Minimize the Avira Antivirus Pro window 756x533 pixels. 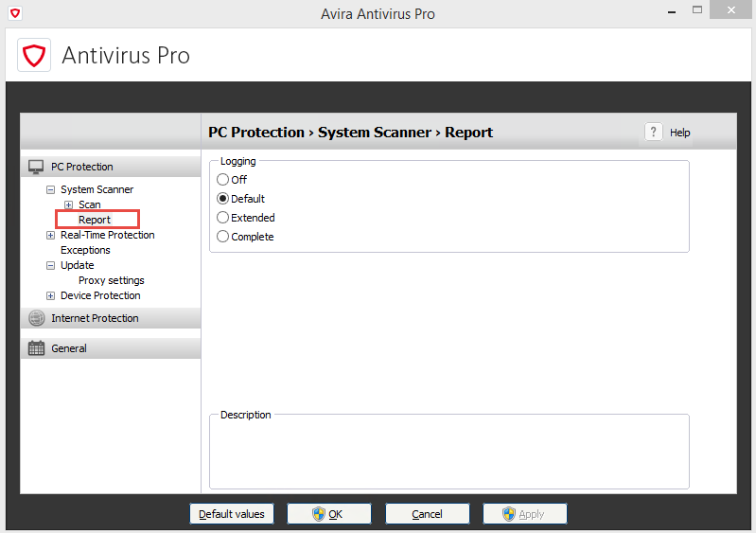(672, 10)
